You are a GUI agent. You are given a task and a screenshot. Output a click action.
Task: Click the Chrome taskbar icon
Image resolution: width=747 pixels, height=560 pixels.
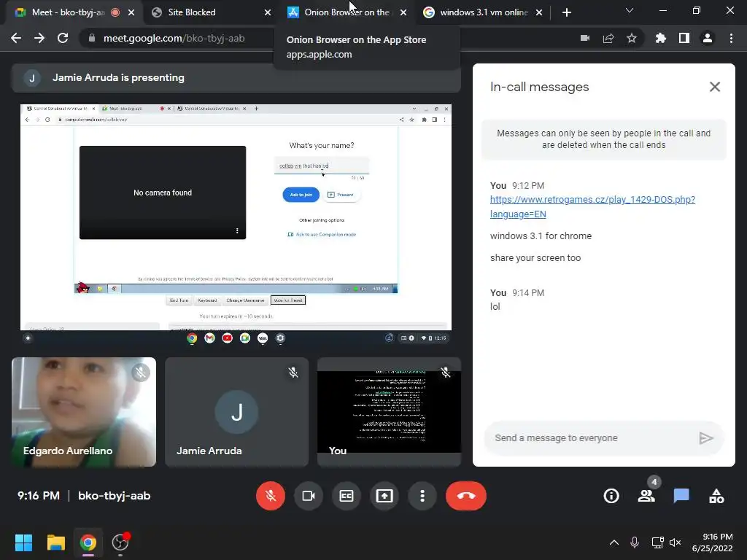tap(88, 542)
